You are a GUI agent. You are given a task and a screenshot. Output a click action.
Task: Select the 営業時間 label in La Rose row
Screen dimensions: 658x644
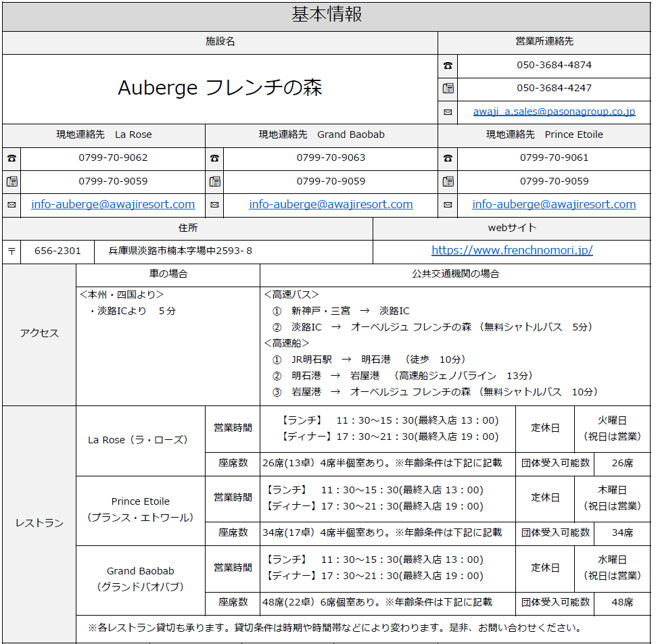point(233,428)
